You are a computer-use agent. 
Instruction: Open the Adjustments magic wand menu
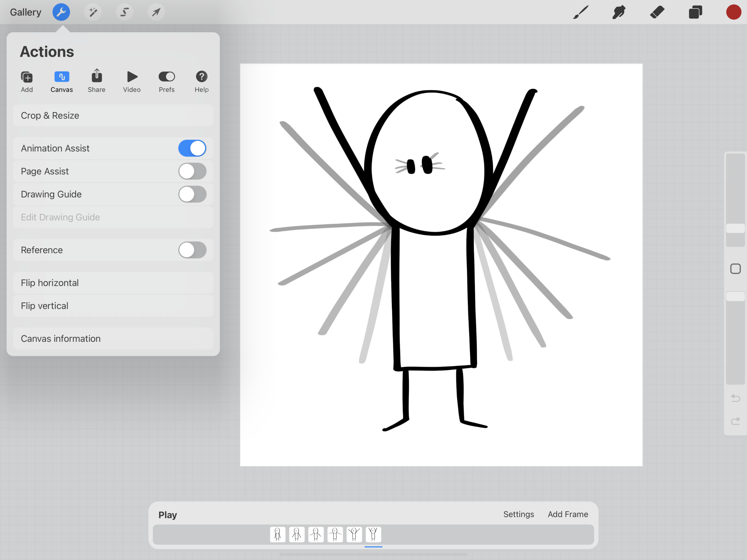click(93, 12)
